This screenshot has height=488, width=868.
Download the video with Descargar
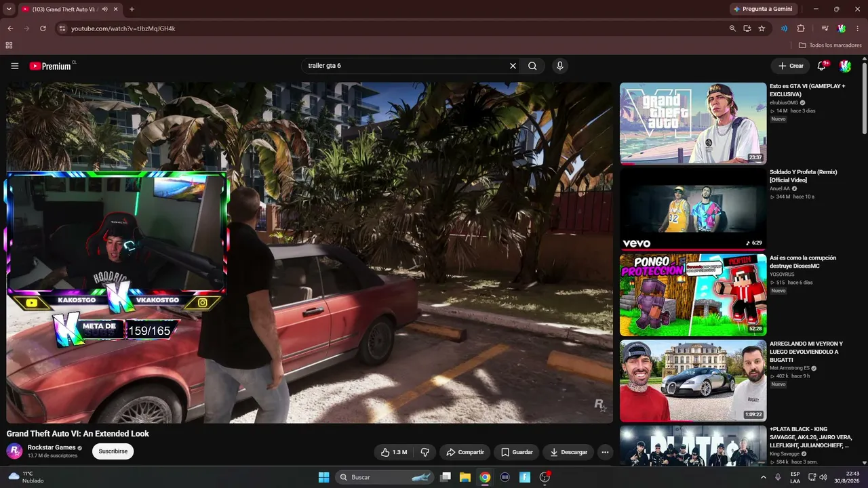(568, 452)
